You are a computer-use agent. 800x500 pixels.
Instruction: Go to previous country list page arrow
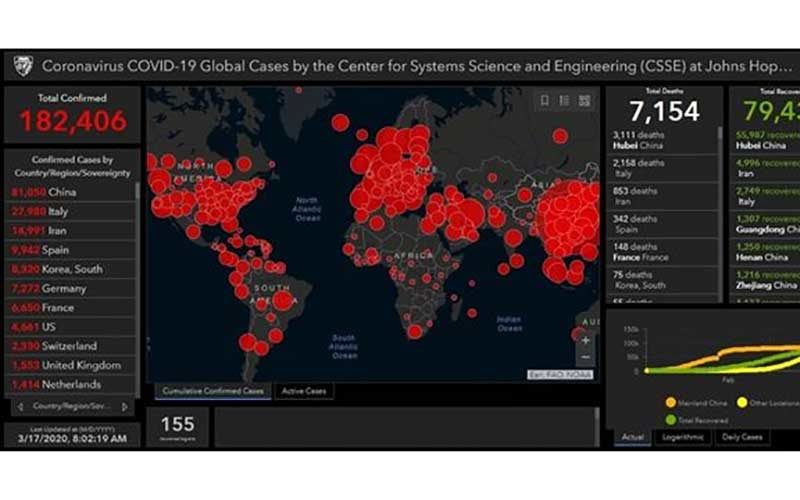point(21,407)
